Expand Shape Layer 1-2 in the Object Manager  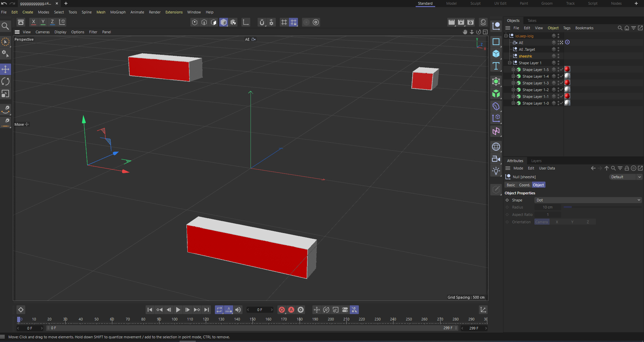pyautogui.click(x=513, y=89)
